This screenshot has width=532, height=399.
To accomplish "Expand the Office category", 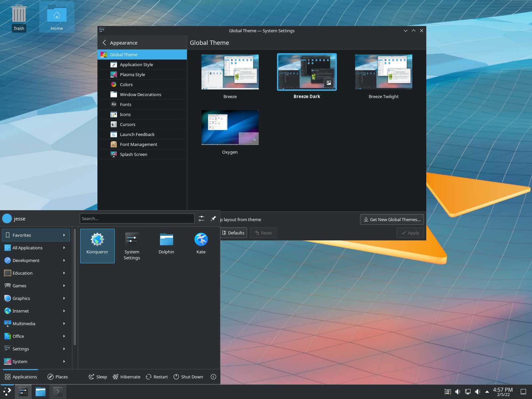I will pos(36,336).
